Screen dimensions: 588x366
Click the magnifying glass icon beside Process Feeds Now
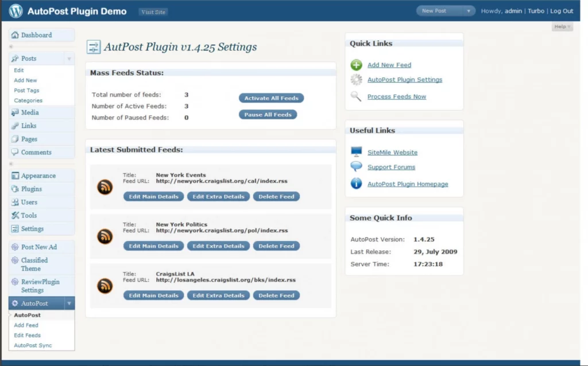click(356, 96)
